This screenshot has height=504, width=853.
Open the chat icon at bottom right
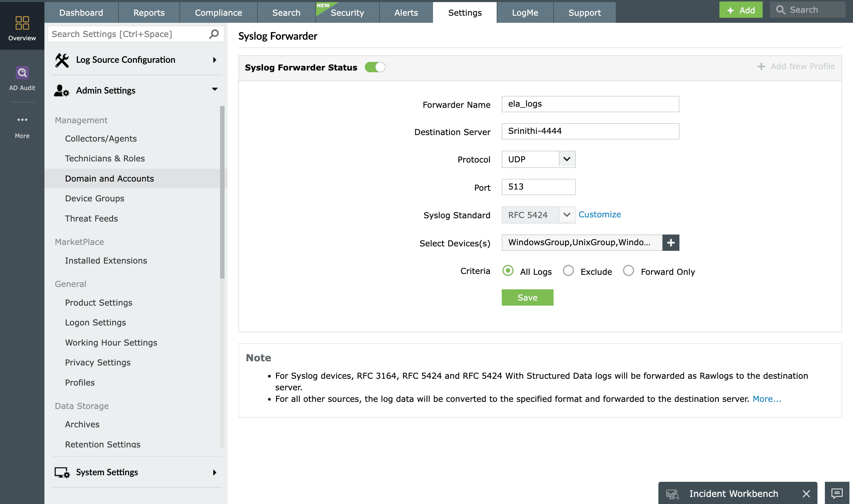pyautogui.click(x=836, y=493)
